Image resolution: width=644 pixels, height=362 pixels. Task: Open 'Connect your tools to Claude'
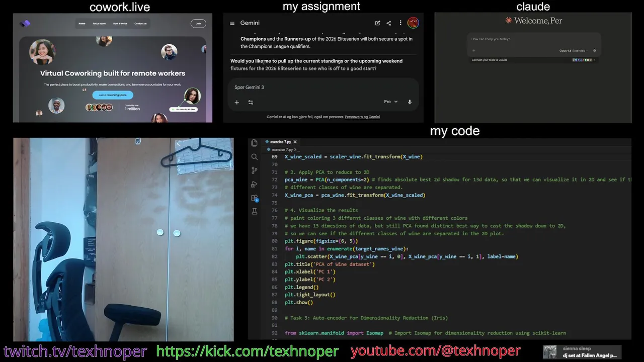click(490, 60)
